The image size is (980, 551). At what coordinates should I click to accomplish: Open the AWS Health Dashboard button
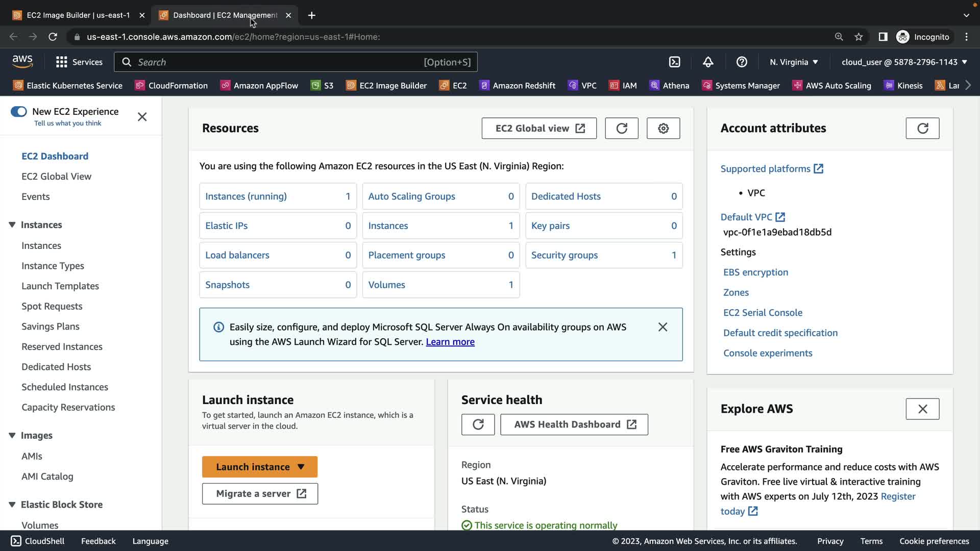click(x=574, y=424)
